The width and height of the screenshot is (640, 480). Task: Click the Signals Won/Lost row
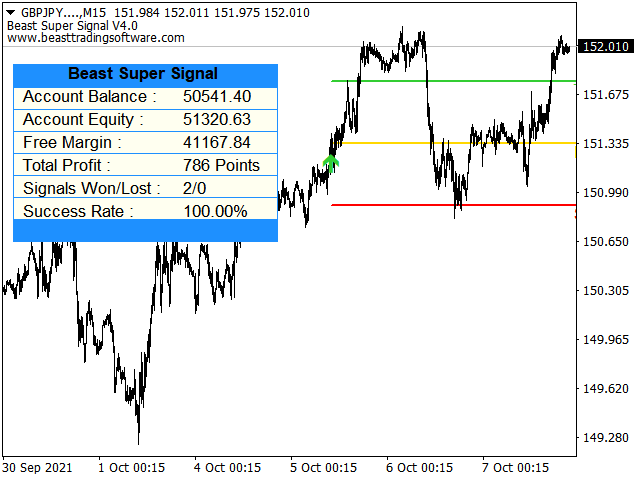145,188
